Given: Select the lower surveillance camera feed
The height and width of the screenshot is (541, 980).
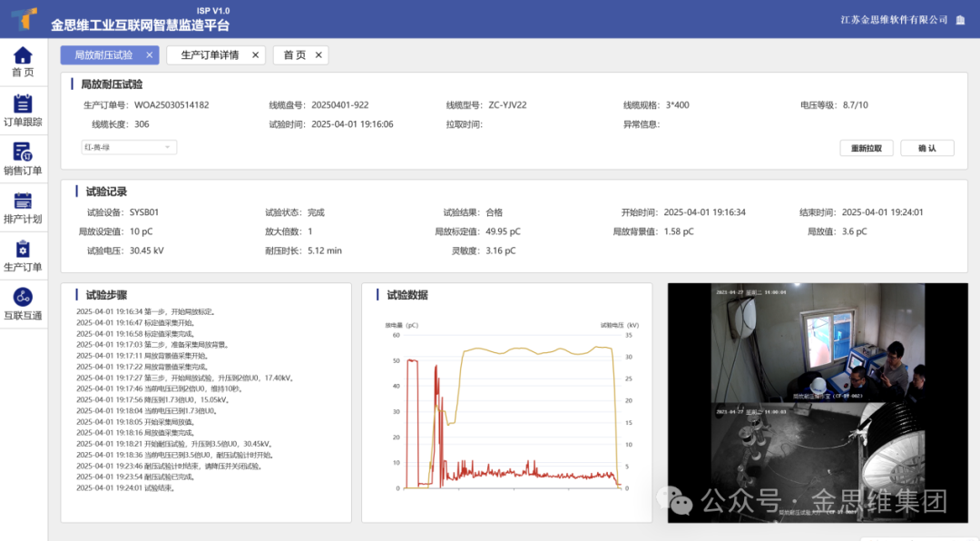Looking at the screenshot, I should 818,461.
